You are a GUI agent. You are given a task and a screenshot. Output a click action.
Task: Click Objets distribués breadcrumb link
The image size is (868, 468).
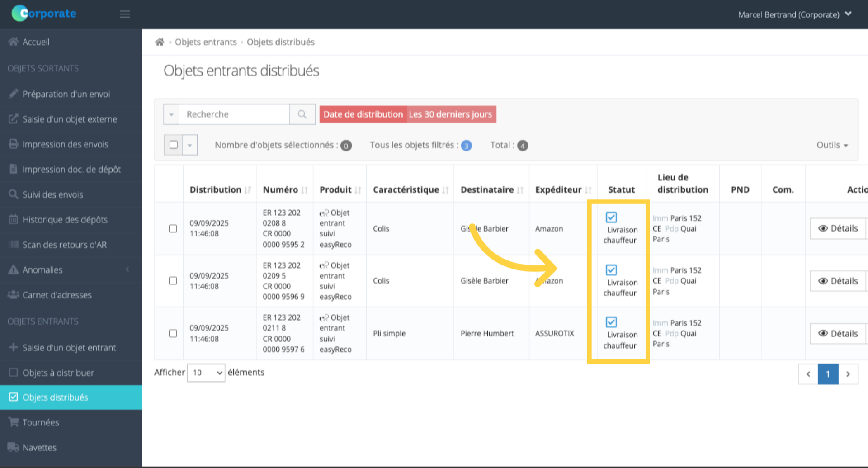pyautogui.click(x=280, y=42)
